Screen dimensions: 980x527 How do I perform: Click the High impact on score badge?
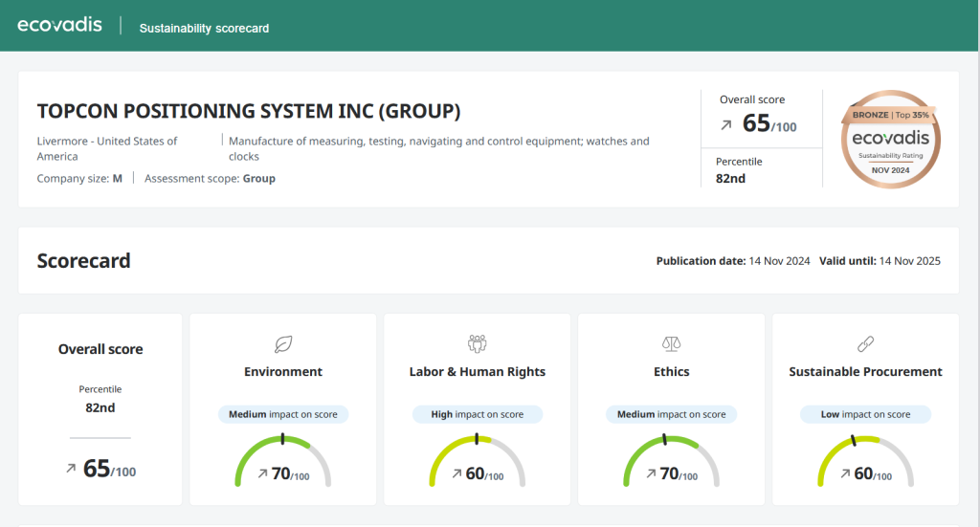pyautogui.click(x=477, y=414)
